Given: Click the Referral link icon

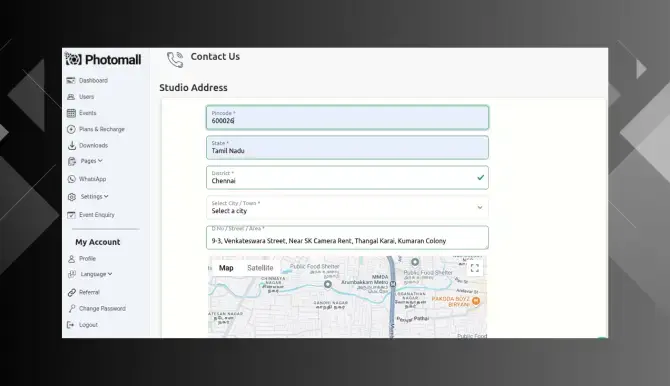Looking at the screenshot, I should coord(71,292).
